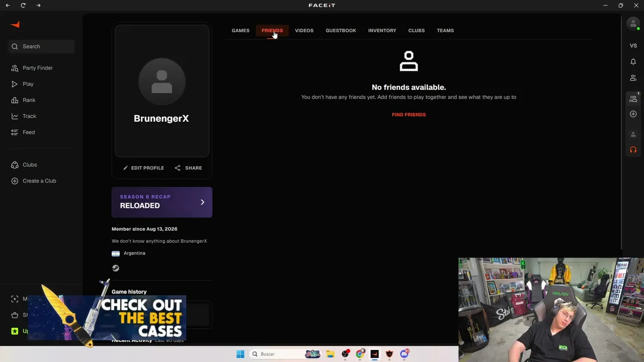Switch to the GAMES tab
The width and height of the screenshot is (644, 362).
click(x=240, y=31)
